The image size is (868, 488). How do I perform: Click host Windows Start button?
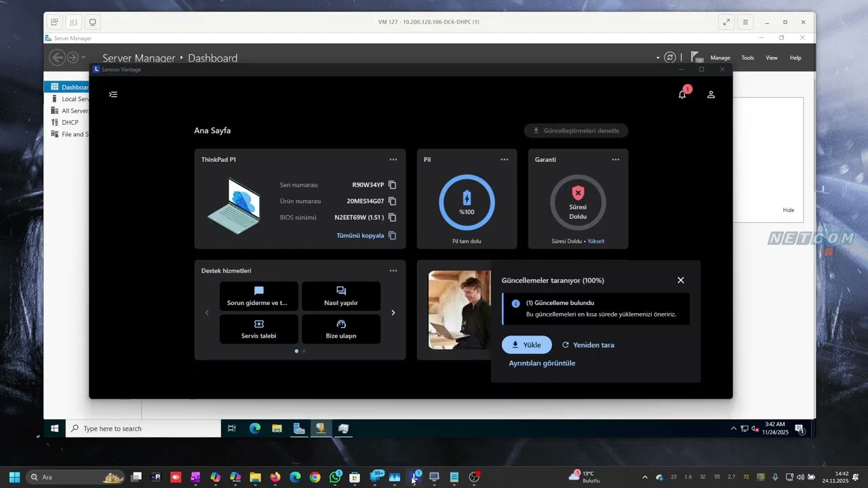(x=14, y=477)
